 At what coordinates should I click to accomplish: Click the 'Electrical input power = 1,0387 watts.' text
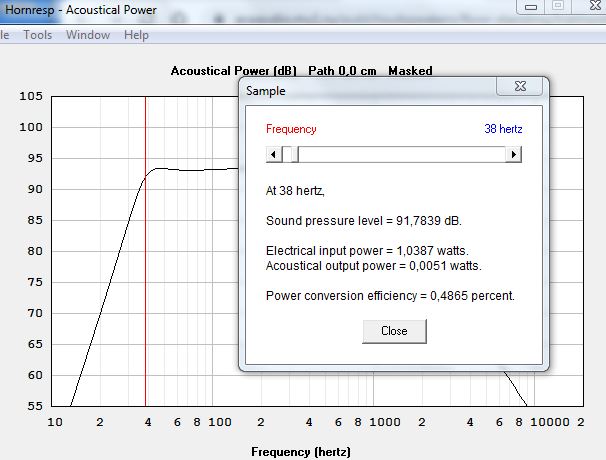(x=367, y=250)
